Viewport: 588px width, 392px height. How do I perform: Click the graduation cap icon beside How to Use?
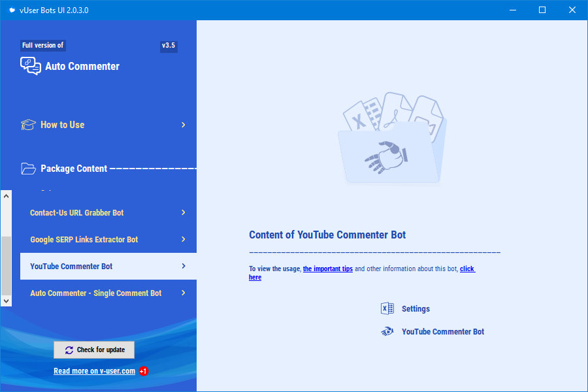tap(28, 125)
